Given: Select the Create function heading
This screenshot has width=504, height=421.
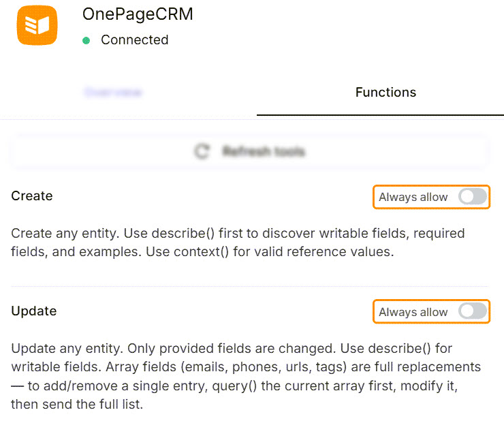Looking at the screenshot, I should (32, 196).
